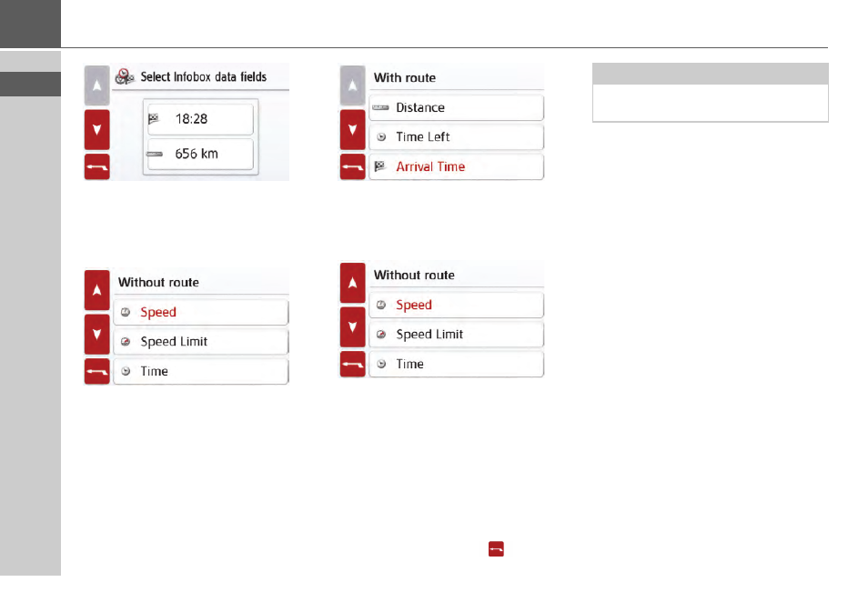This screenshot has height=612, width=868.
Task: Select Speed in the right Without route list
Action: [x=456, y=306]
